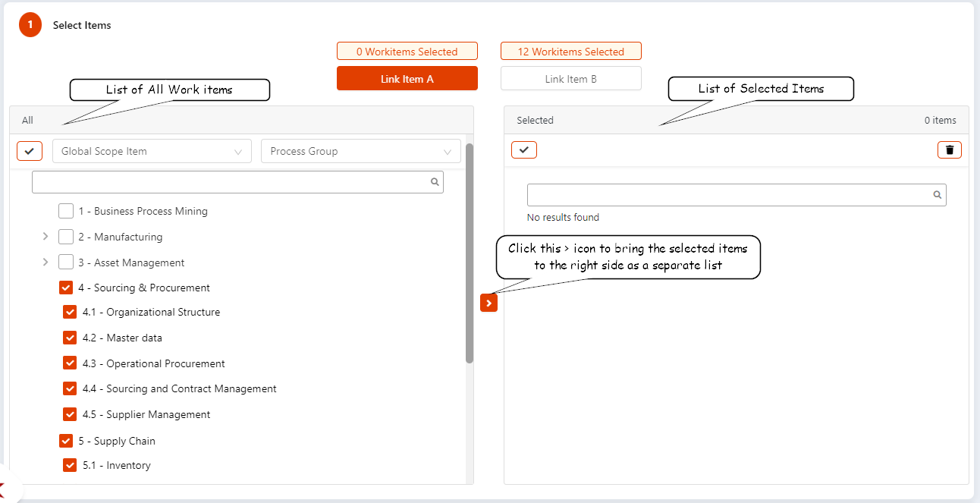
Task: Expand the 3 - Asset Management tree item
Action: tap(45, 262)
